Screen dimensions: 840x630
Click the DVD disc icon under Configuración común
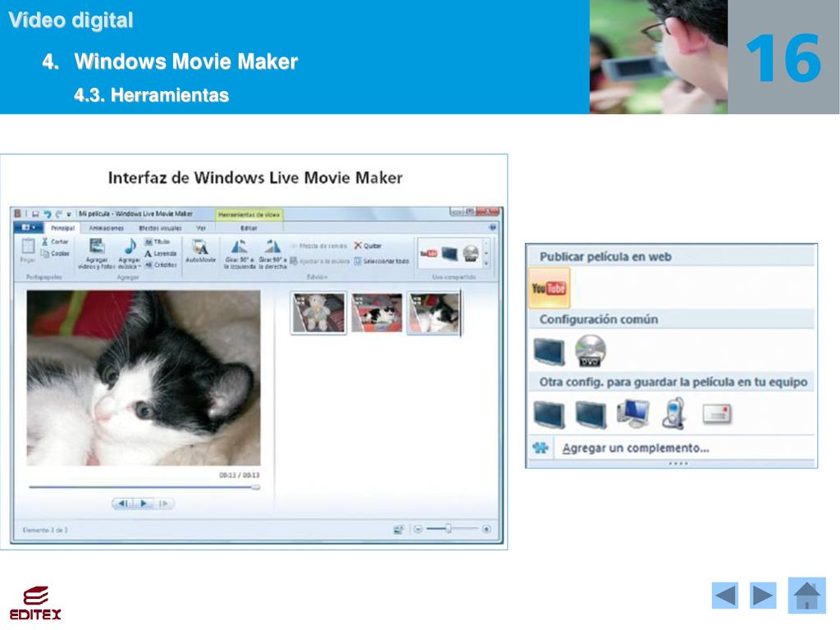591,351
